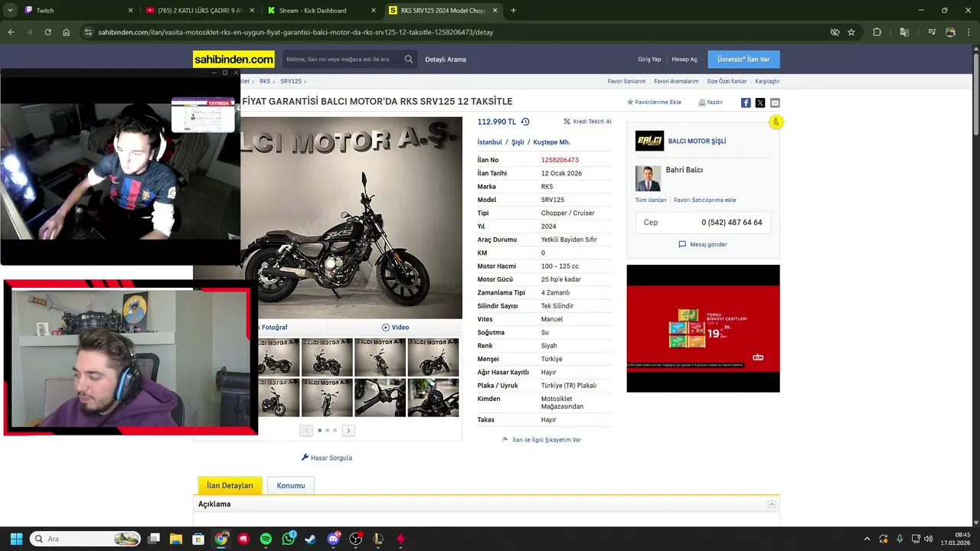Click the site search input field
This screenshot has height=551, width=980.
click(342, 59)
